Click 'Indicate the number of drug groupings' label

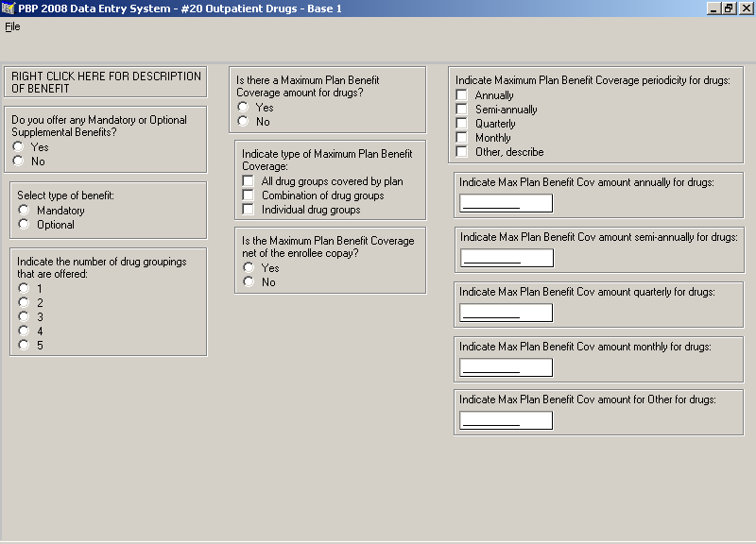(102, 267)
